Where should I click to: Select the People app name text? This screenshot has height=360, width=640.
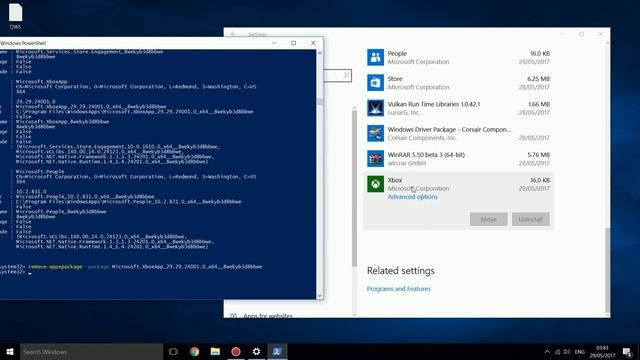point(397,53)
